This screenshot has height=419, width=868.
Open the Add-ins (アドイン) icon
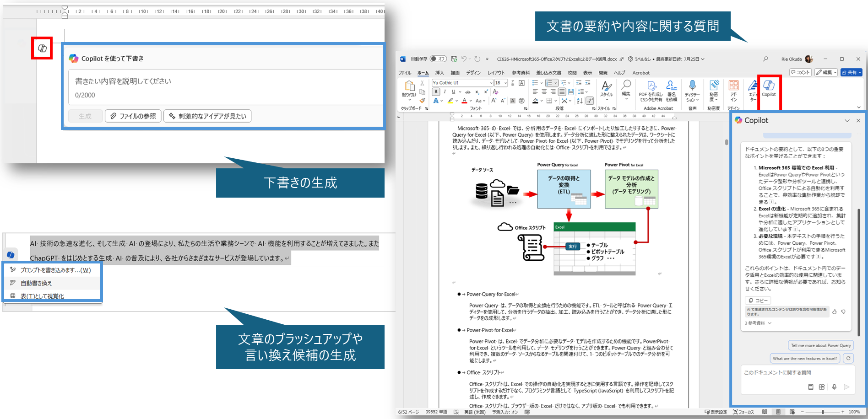733,91
